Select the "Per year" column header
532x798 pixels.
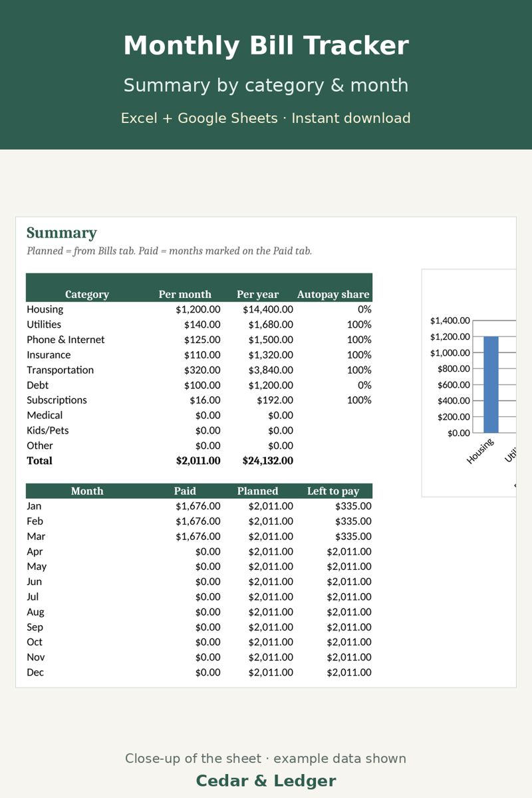258,294
